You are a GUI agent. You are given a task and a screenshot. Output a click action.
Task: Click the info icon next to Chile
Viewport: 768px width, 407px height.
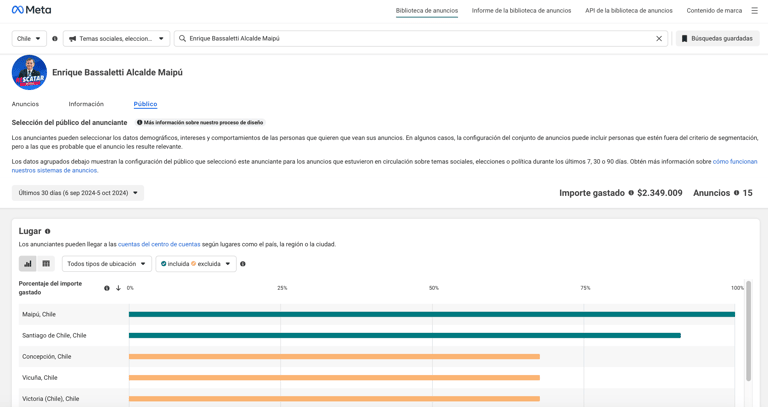pos(55,39)
